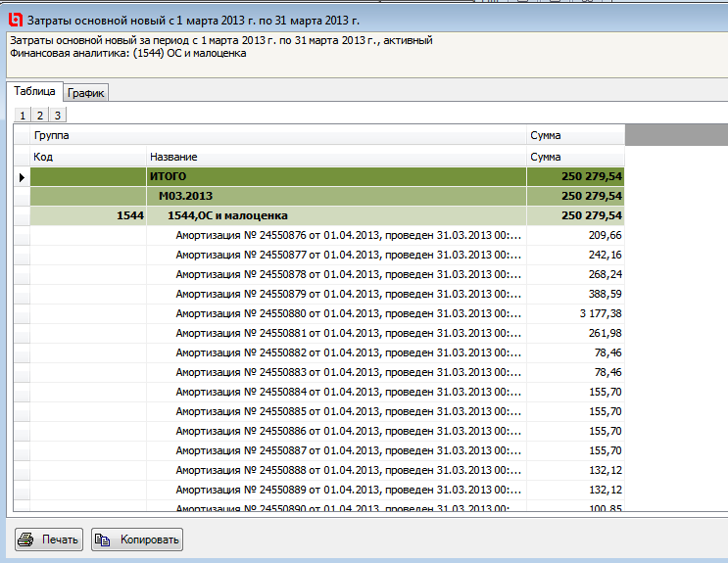728x563 pixels.
Task: Click the Название column header
Action: 335,157
